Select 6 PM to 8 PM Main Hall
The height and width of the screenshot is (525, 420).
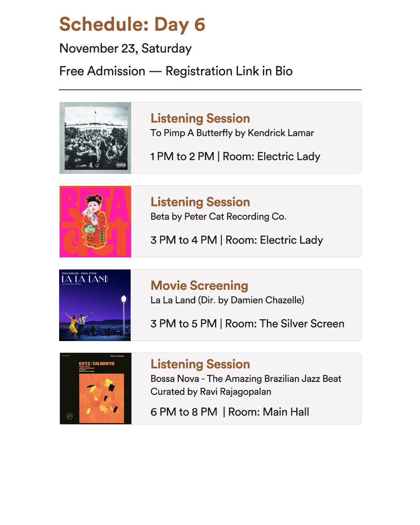[x=230, y=412]
